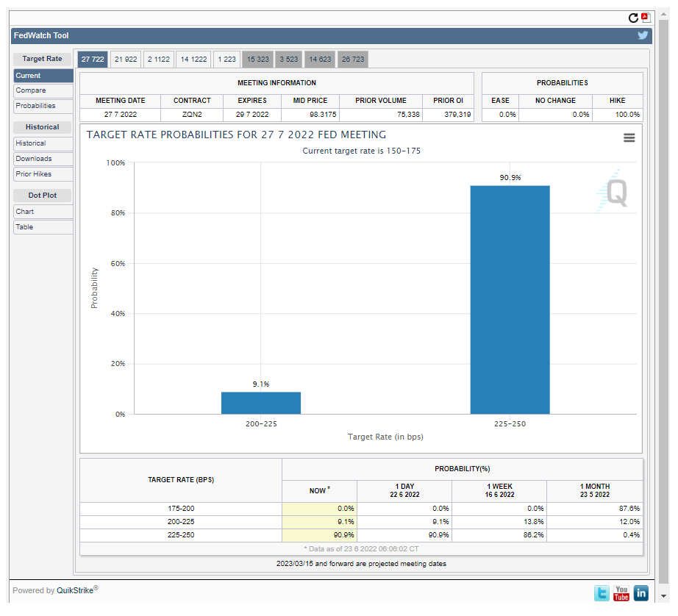The width and height of the screenshot is (678, 616).
Task: Select the 1 223 meeting tab
Action: click(x=227, y=60)
